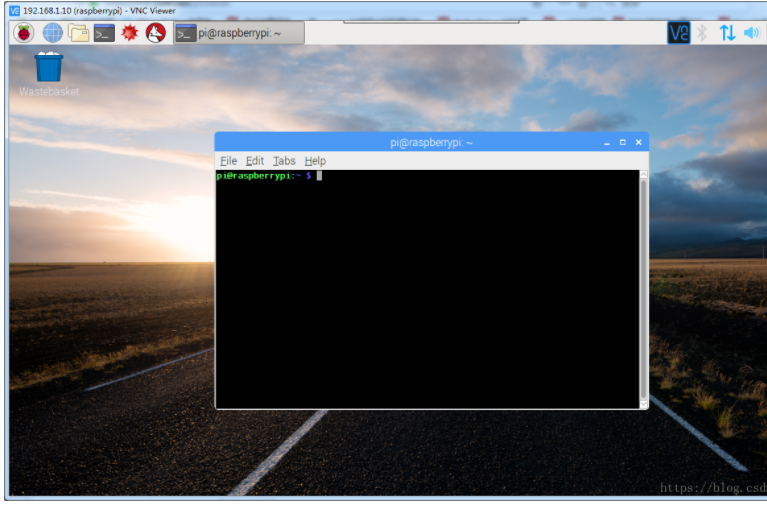Open the volume speaker tray icon
Viewport: 767px width, 508px height.
(x=752, y=33)
